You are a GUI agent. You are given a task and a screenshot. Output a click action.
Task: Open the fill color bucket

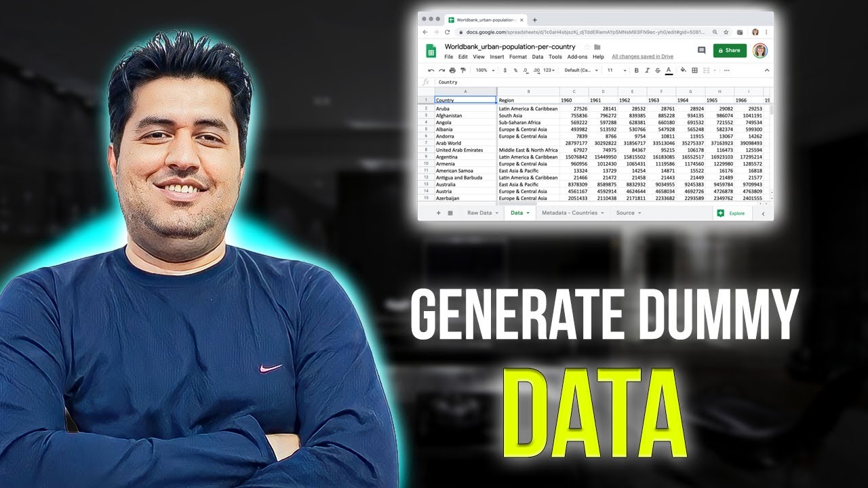(x=684, y=70)
